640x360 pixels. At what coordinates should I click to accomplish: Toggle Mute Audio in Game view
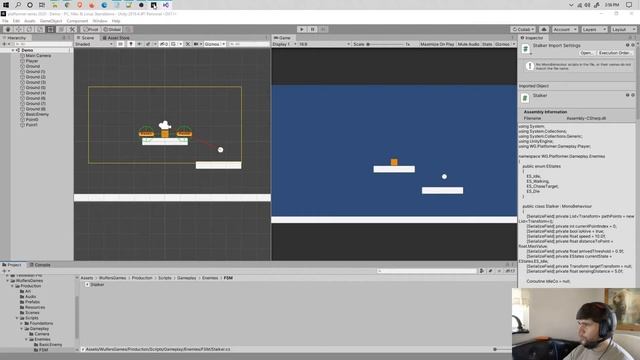pos(468,44)
